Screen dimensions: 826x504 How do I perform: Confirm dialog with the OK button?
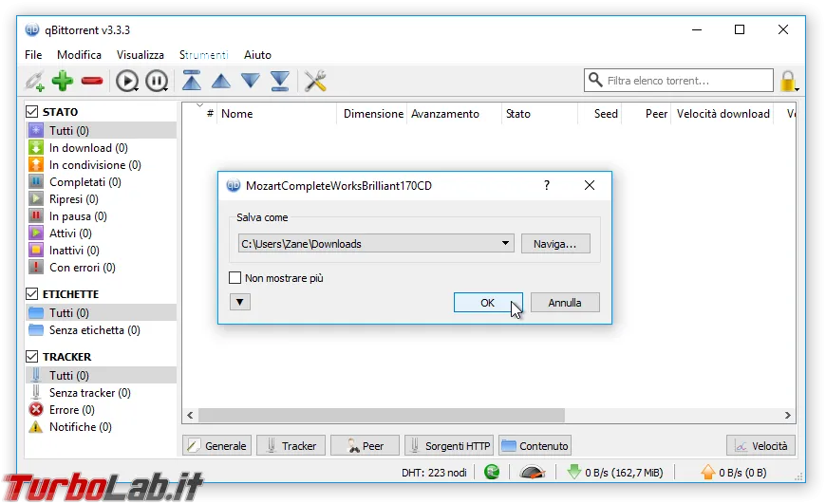488,302
